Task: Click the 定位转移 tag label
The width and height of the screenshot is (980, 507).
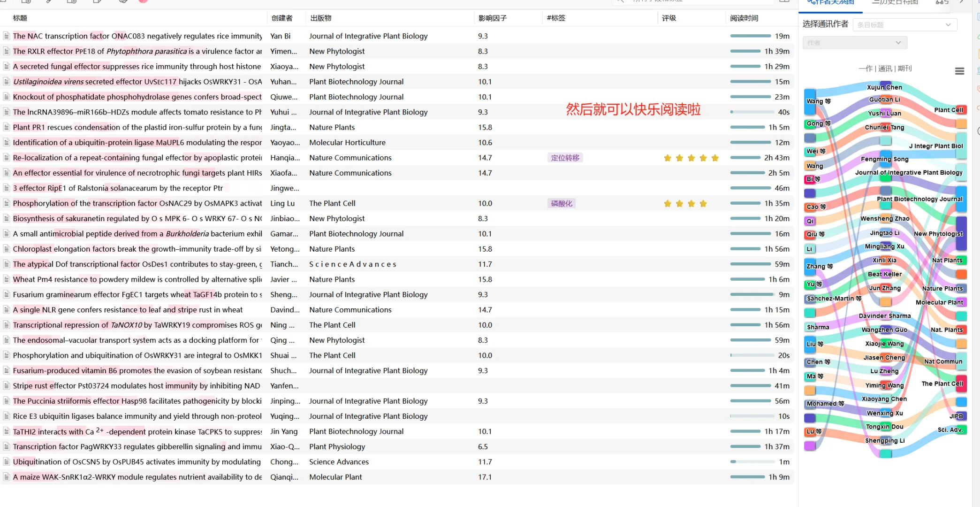Action: (565, 158)
